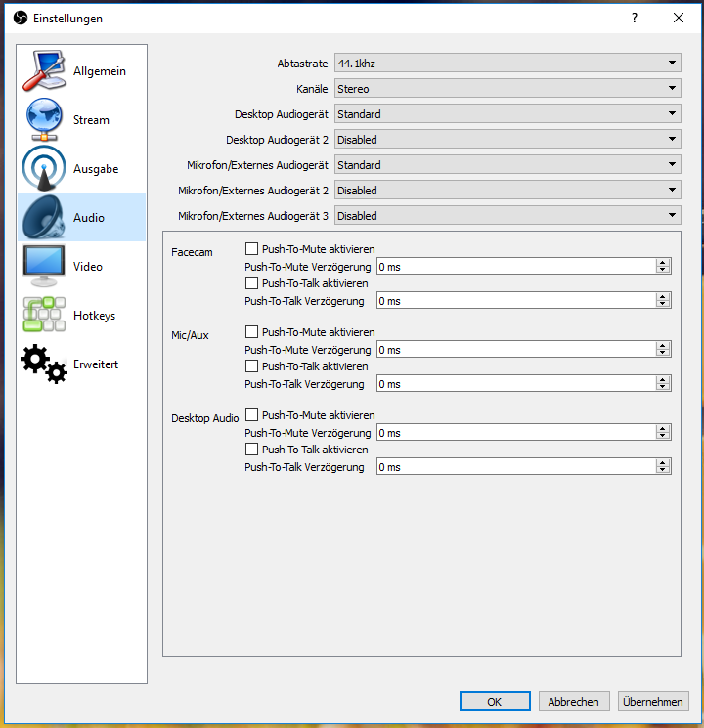Expand the Kanäle dropdown
The image size is (704, 728).
[506, 89]
